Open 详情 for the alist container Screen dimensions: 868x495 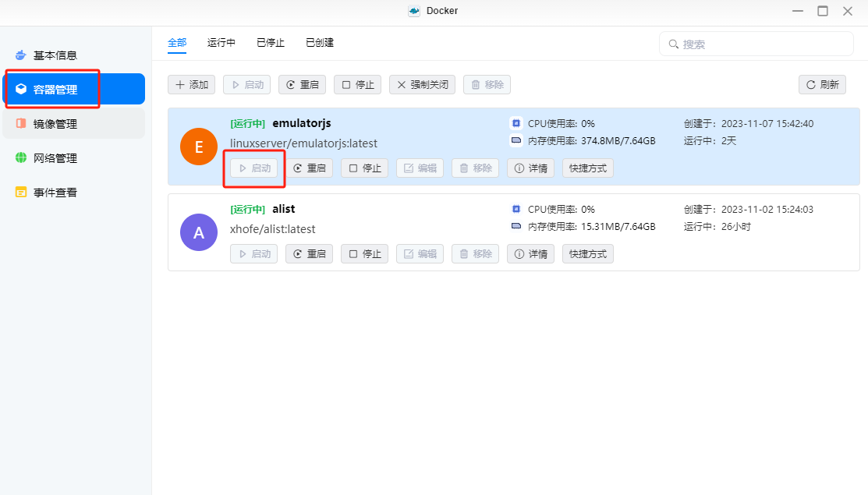click(531, 254)
